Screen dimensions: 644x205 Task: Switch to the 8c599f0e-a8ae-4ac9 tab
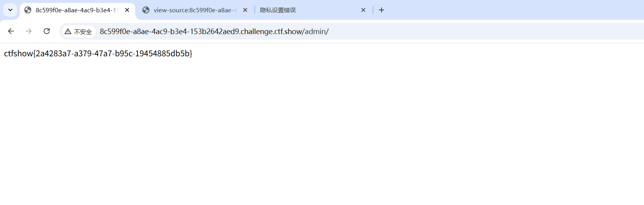point(76,10)
